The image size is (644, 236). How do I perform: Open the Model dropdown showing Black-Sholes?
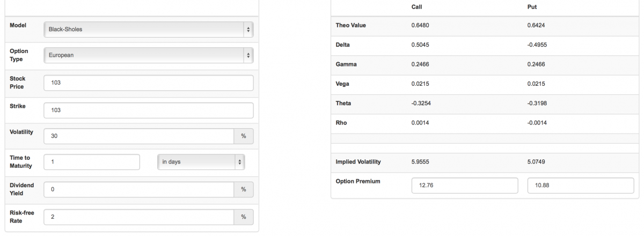(x=148, y=29)
